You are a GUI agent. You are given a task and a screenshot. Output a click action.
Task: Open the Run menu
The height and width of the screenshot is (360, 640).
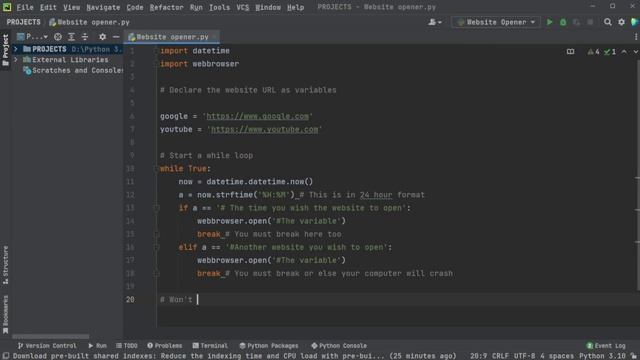196,7
